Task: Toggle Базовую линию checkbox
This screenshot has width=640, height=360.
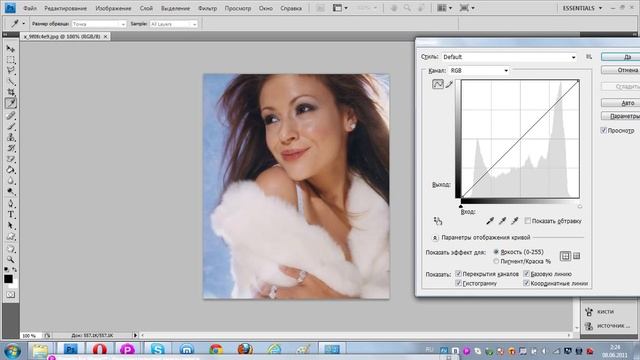Action: click(x=527, y=273)
